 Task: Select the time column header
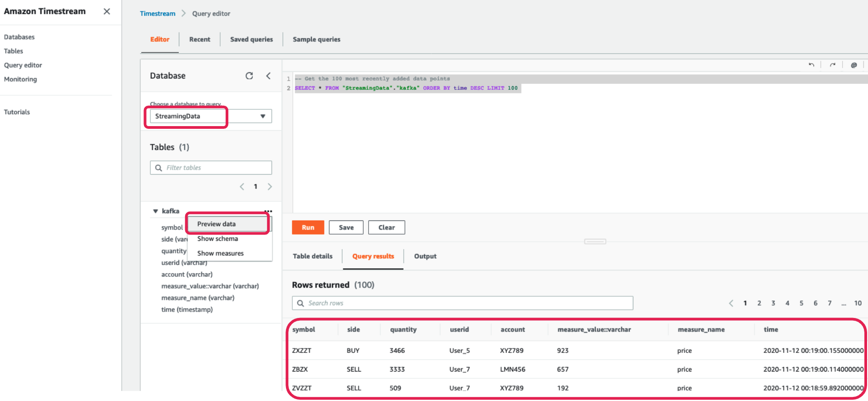(x=771, y=329)
